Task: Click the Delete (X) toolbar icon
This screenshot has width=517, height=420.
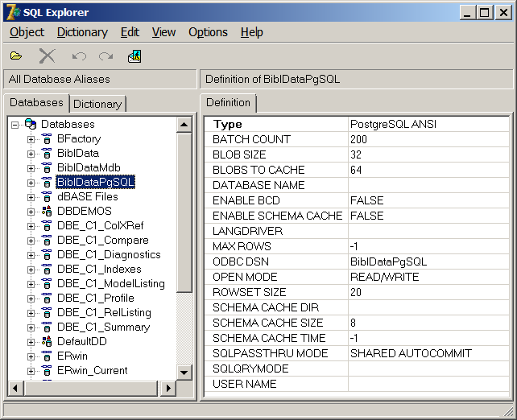Action: (x=48, y=56)
